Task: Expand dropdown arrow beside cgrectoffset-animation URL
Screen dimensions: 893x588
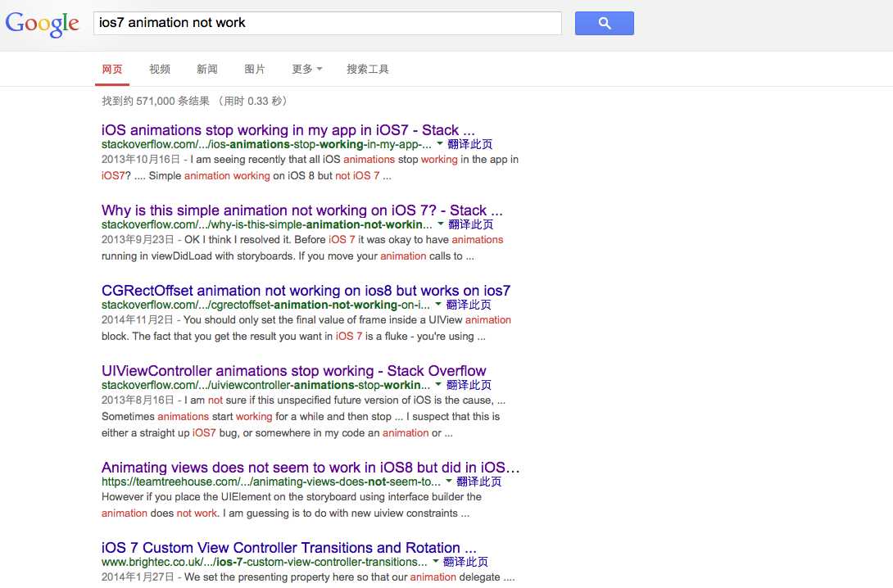Action: tap(438, 305)
